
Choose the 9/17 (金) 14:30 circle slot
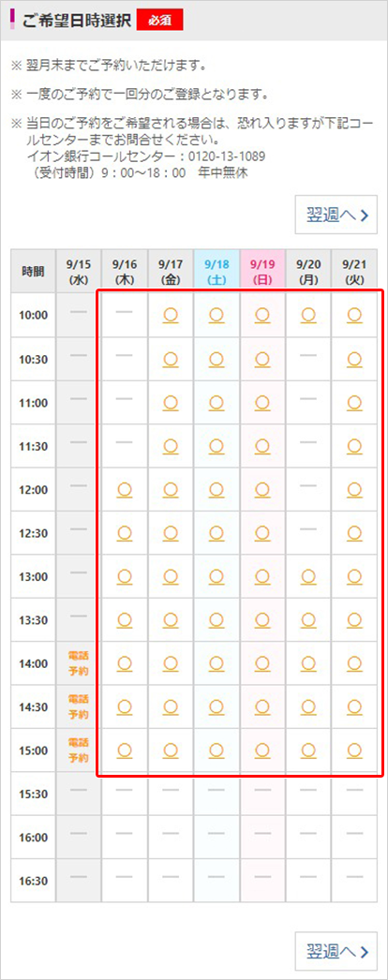coord(171,706)
